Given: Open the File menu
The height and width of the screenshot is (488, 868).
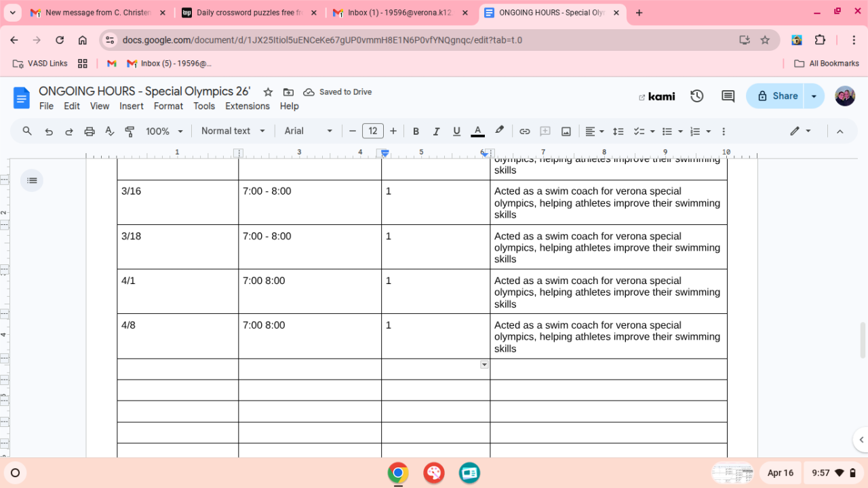Looking at the screenshot, I should 46,106.
